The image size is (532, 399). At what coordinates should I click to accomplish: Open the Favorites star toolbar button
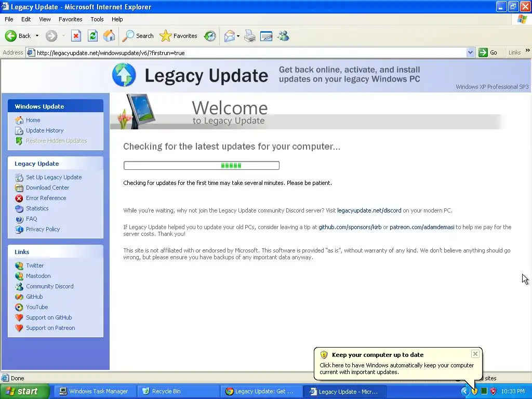[x=179, y=36]
